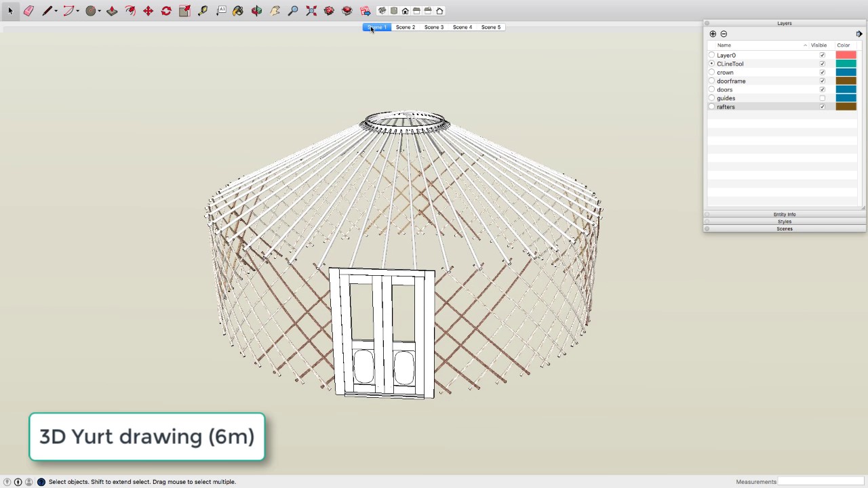Select the Eraser tool
This screenshot has width=868, height=488.
[x=28, y=10]
